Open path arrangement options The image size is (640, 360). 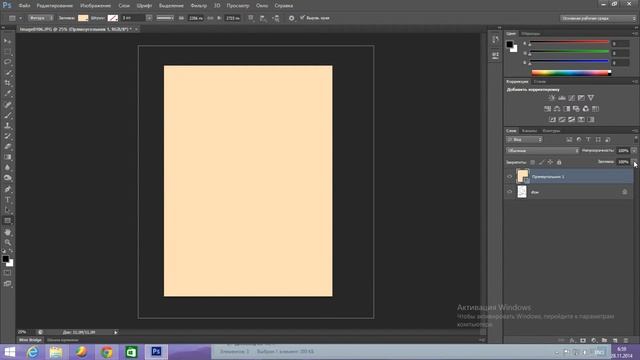(276, 18)
